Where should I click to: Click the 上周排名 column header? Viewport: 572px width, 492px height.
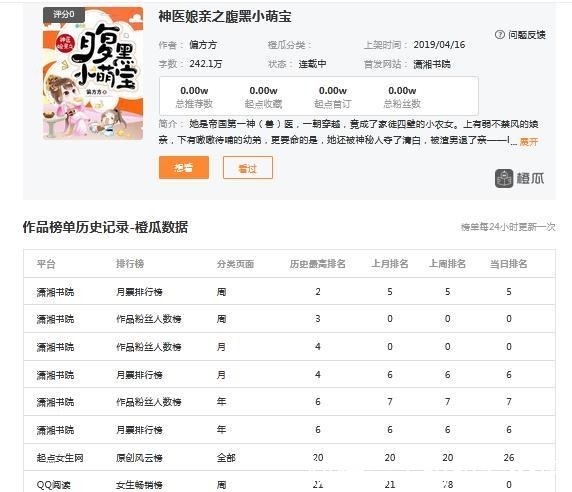(447, 264)
